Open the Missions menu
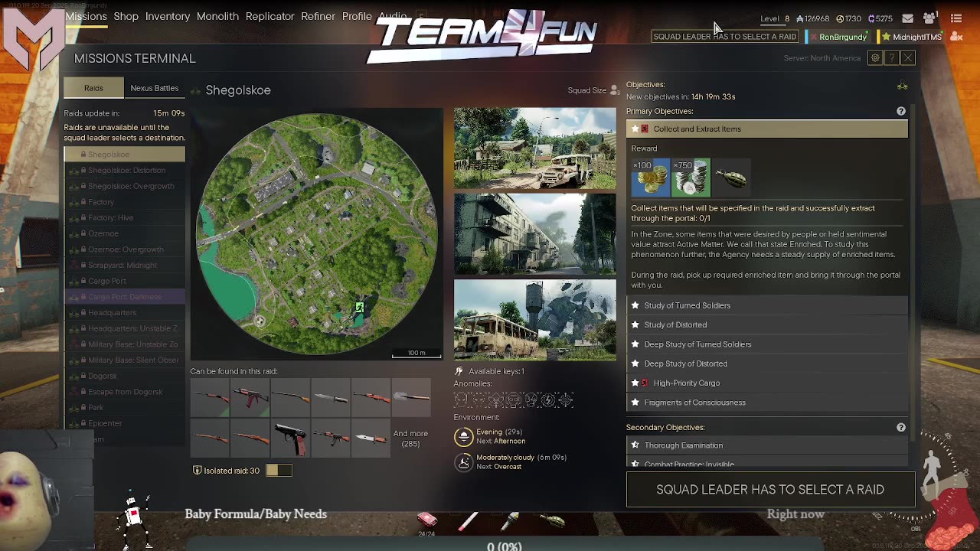 [x=86, y=16]
